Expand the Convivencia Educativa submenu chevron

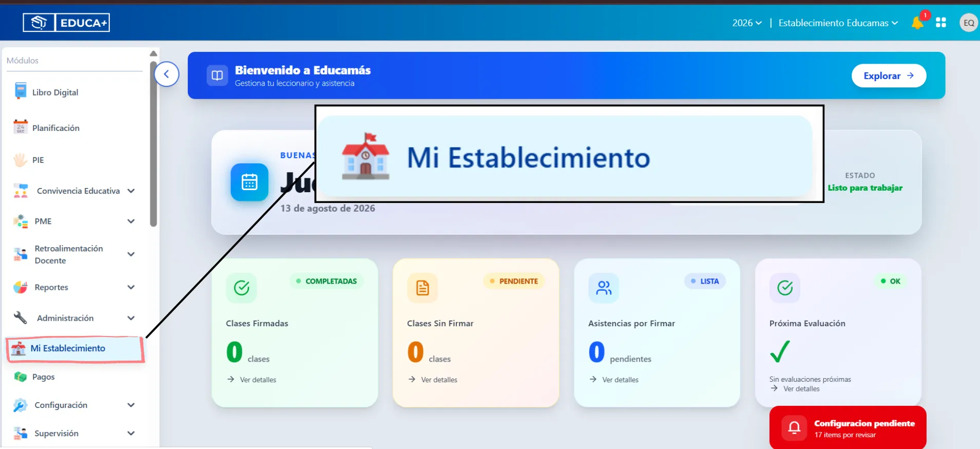click(131, 191)
